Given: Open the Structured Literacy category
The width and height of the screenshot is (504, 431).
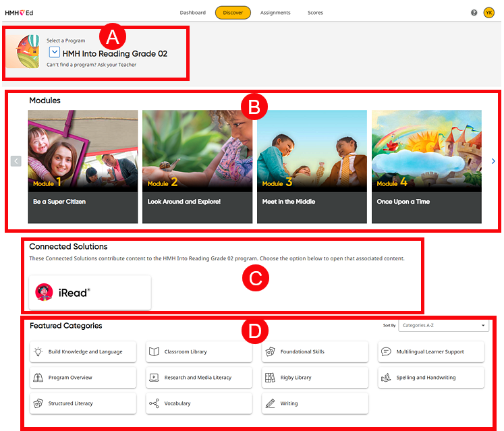Looking at the screenshot, I should pyautogui.click(x=83, y=403).
